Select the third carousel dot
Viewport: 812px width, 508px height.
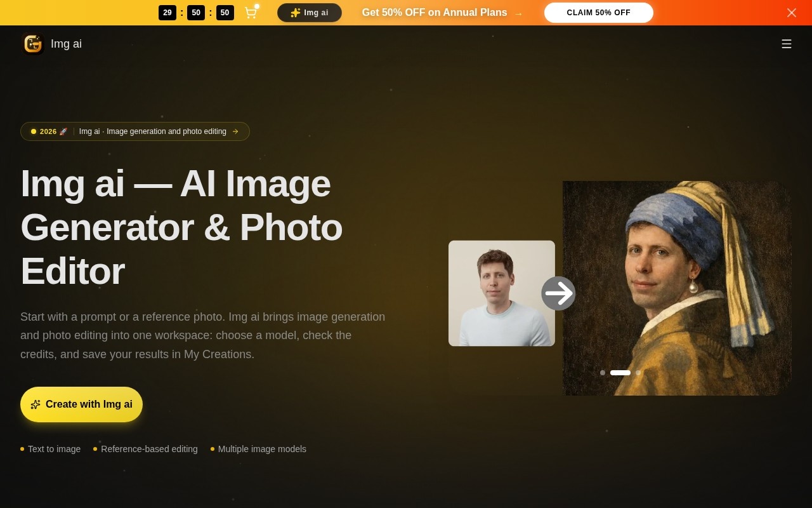638,373
